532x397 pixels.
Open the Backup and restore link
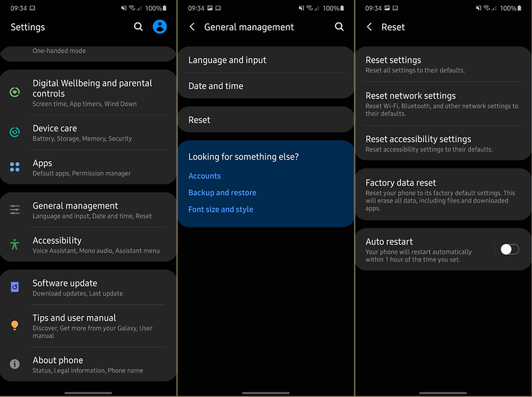(x=222, y=193)
